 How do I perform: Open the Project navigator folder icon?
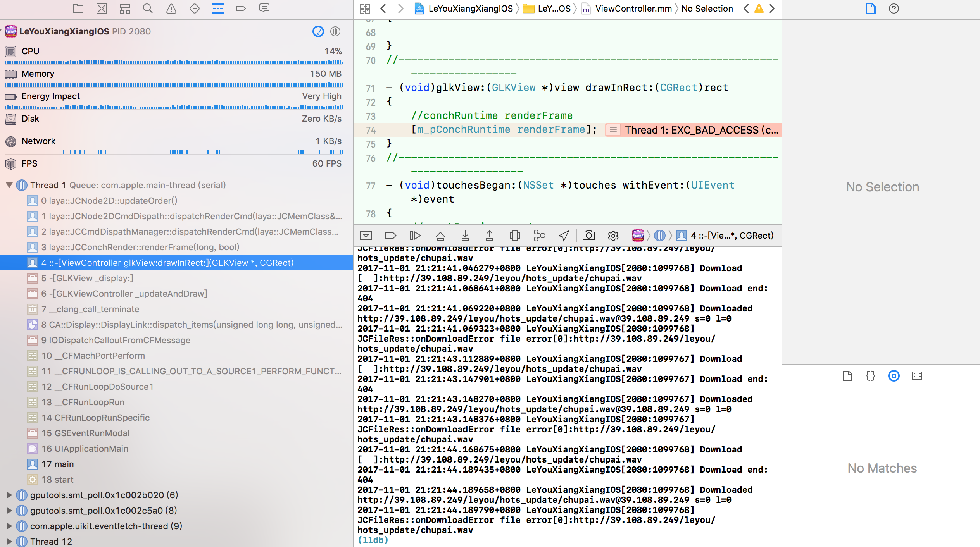78,8
